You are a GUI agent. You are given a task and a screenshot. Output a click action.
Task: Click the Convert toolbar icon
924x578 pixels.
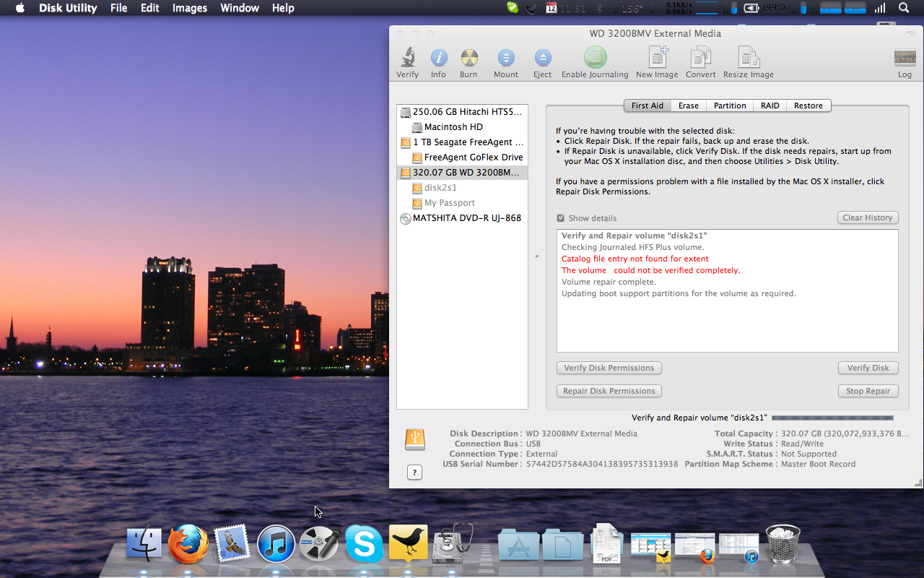[700, 57]
